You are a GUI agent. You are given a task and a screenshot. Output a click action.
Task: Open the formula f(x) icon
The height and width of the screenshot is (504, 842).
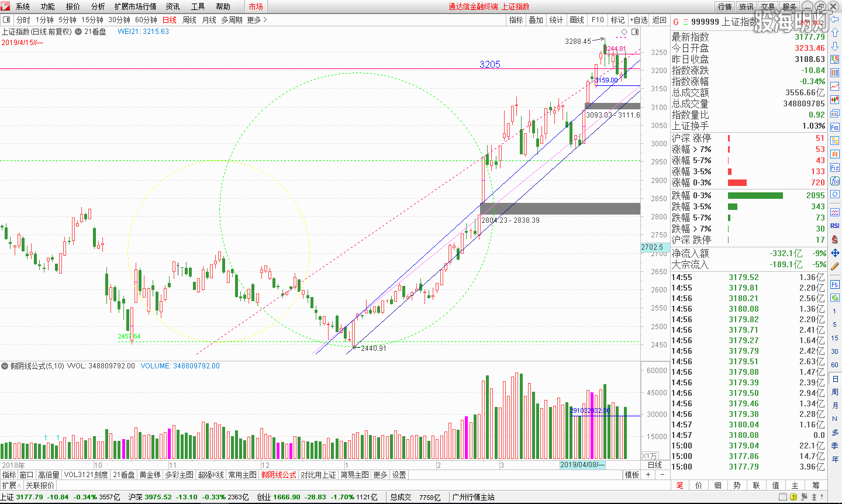pyautogui.click(x=835, y=181)
